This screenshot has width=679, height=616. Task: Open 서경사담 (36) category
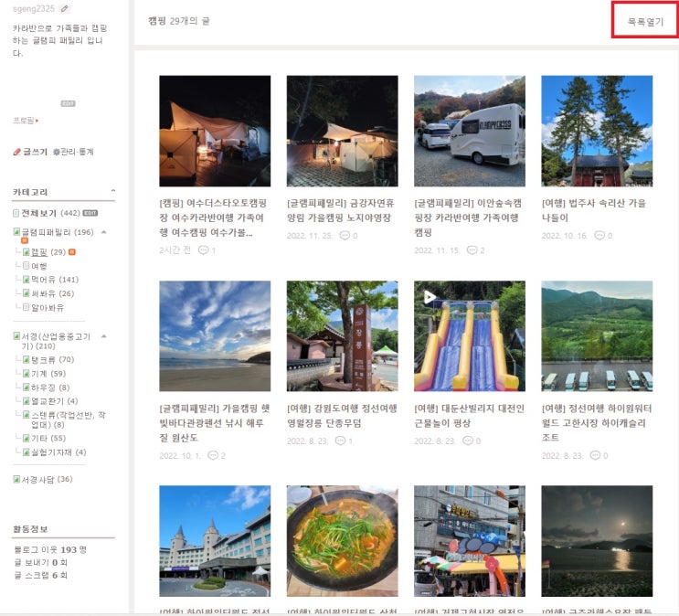[43, 479]
